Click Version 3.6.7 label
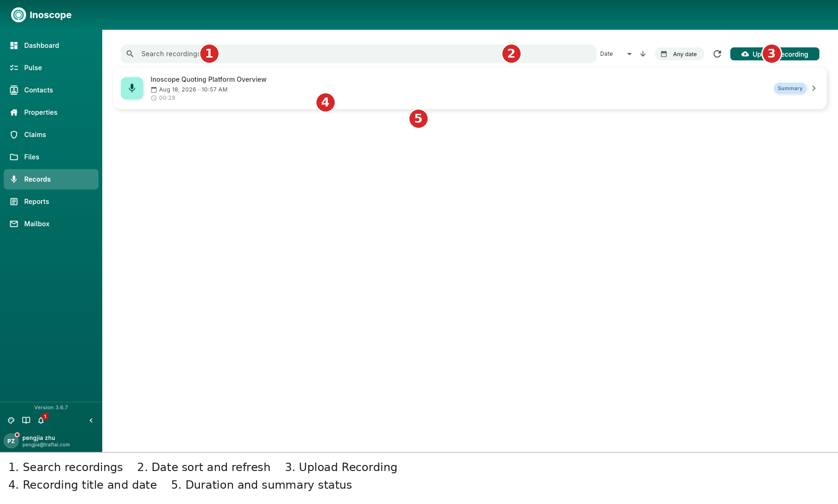Screen dimensions: 838x504 [51, 407]
